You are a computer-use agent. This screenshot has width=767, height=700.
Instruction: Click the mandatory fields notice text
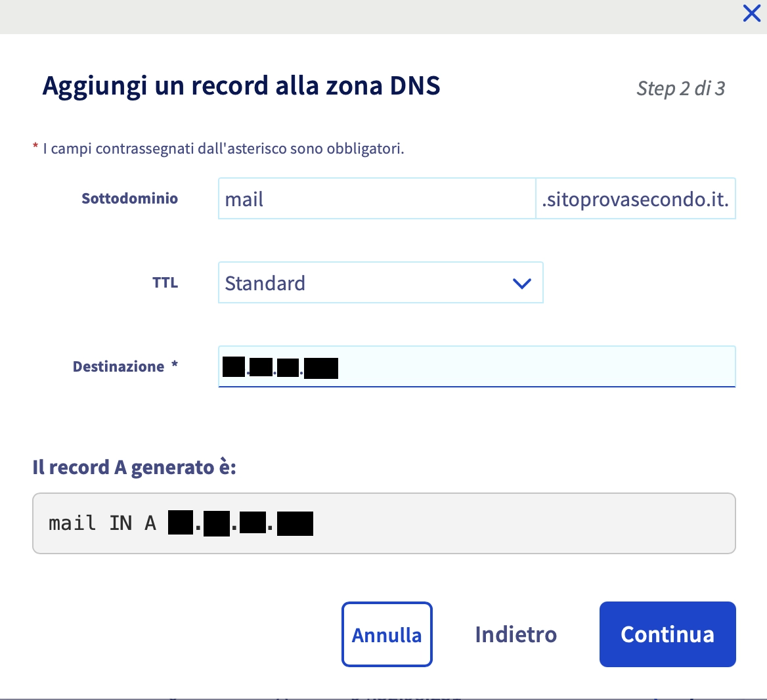point(223,149)
